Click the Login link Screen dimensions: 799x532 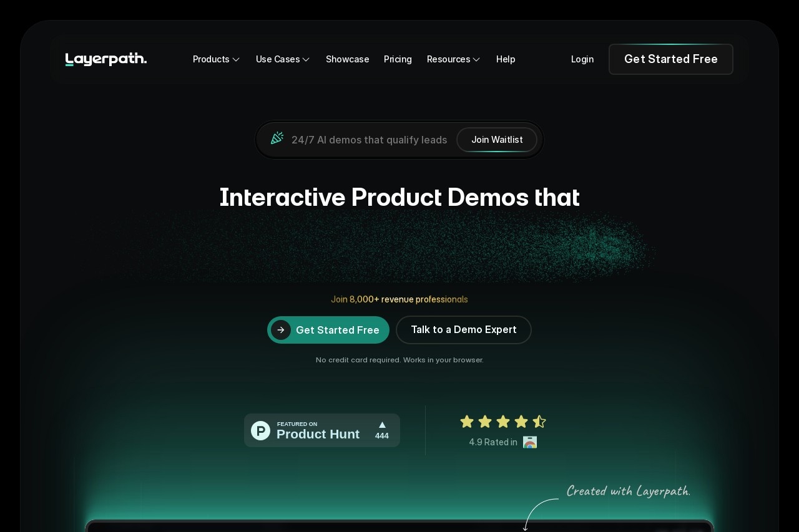(x=582, y=59)
